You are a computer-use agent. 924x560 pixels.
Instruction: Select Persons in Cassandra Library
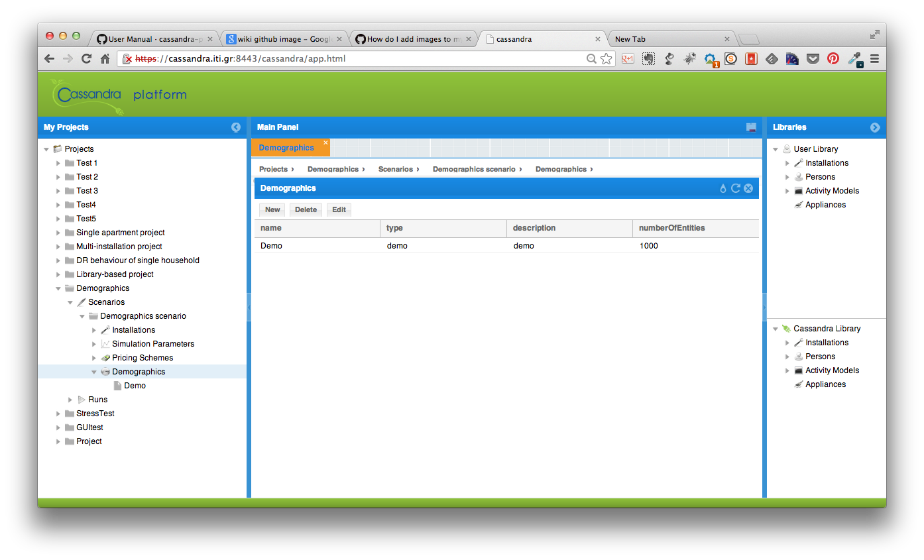click(x=820, y=357)
